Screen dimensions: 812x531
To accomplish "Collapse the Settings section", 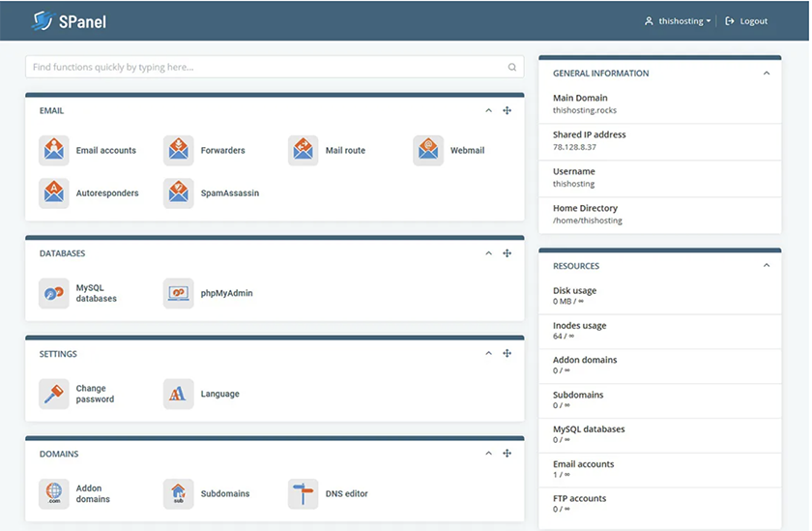I will (x=488, y=353).
